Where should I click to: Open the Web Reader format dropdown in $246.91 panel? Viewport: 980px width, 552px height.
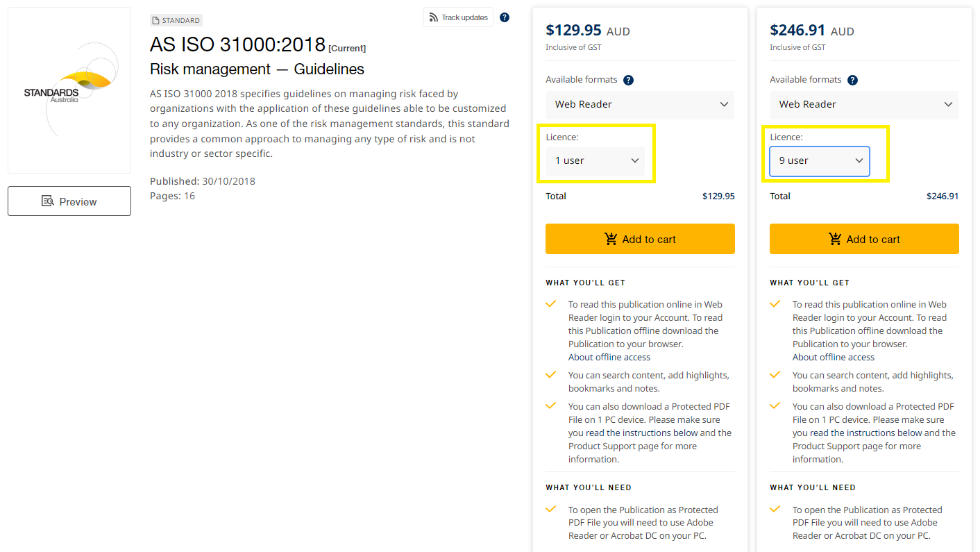pos(863,105)
